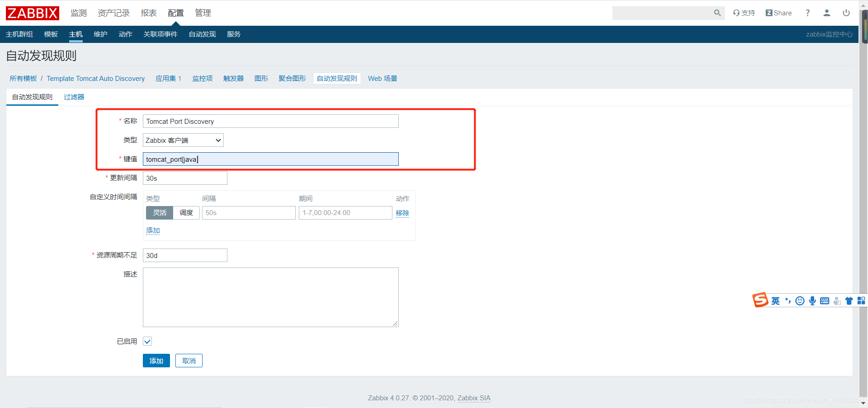
Task: Go to 模板 submenu
Action: pos(51,34)
